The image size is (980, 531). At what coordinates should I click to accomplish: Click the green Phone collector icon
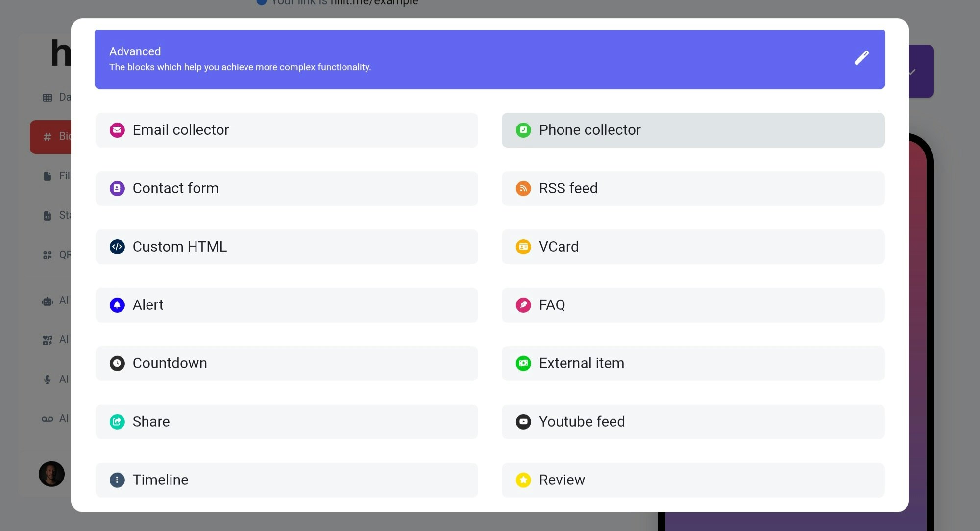523,130
